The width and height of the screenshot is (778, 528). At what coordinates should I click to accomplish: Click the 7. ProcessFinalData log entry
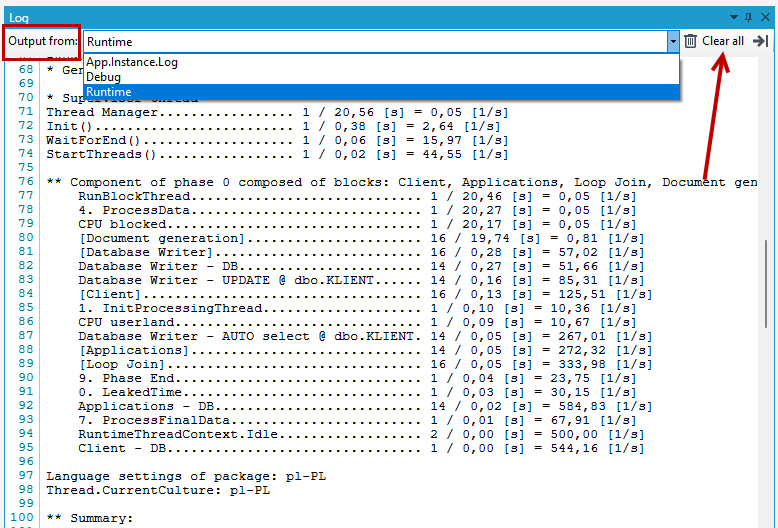[357, 420]
